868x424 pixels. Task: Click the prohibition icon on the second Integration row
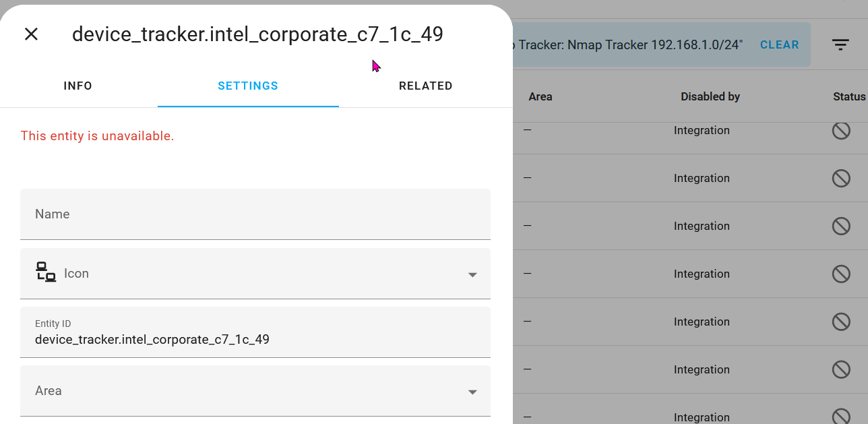coord(841,178)
